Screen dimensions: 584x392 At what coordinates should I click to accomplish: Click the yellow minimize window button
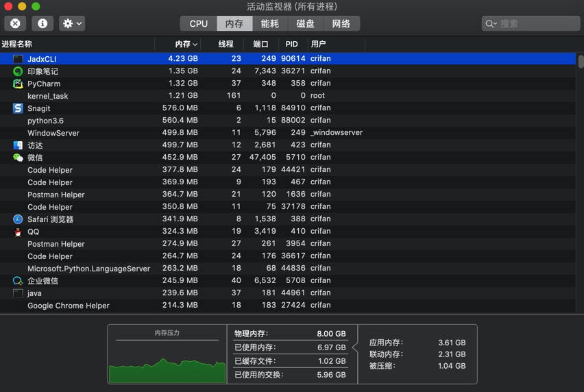22,6
